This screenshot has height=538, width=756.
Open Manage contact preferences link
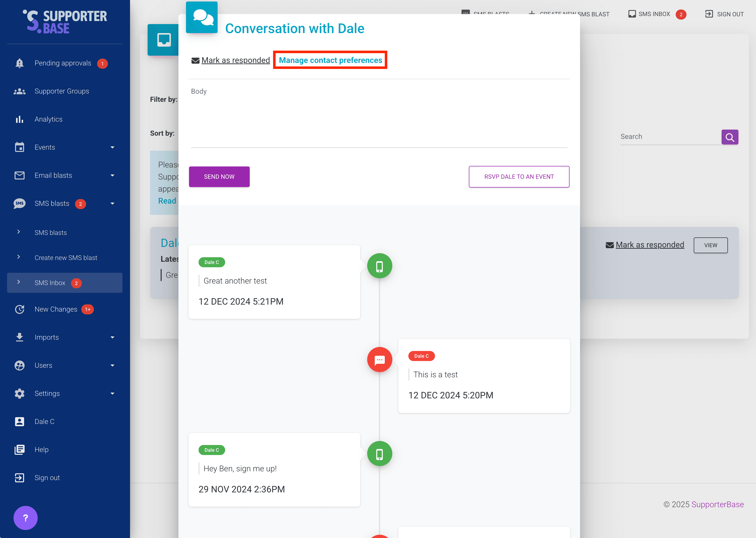(x=330, y=60)
